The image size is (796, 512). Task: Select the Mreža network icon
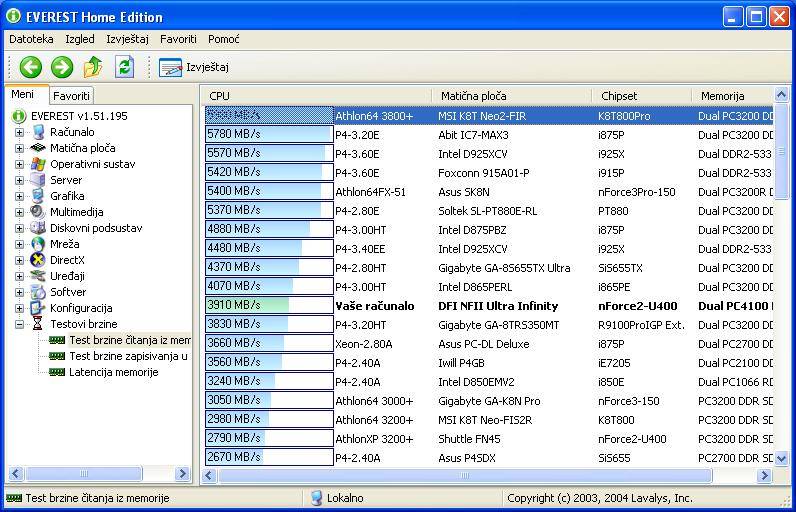(x=39, y=244)
